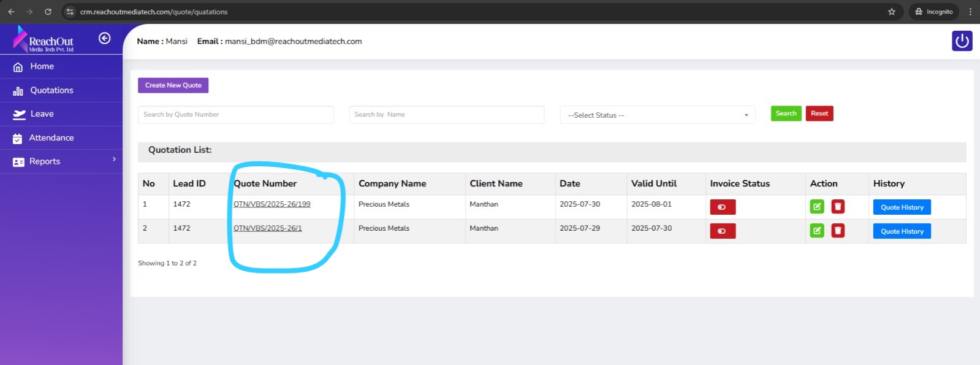Screen dimensions: 980x365
Task: Click the Search by Quote Number field
Action: (x=235, y=115)
